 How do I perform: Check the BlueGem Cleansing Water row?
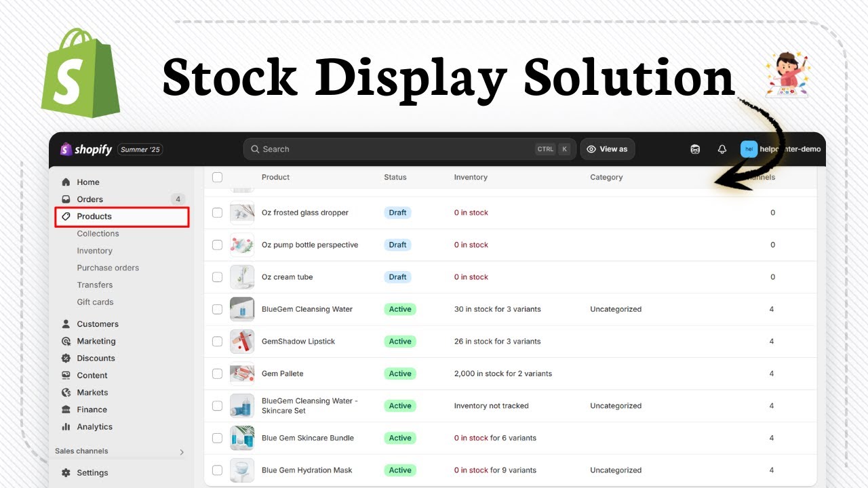[217, 309]
